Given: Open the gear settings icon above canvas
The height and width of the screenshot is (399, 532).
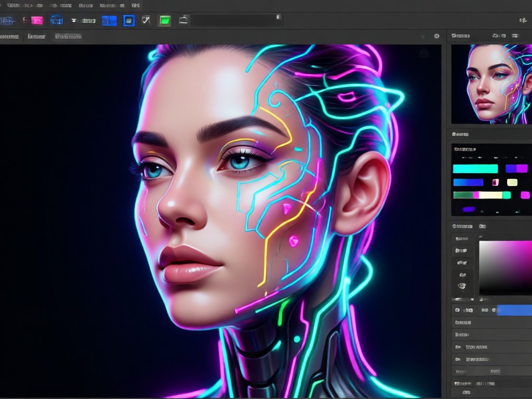Looking at the screenshot, I should pos(436,36).
